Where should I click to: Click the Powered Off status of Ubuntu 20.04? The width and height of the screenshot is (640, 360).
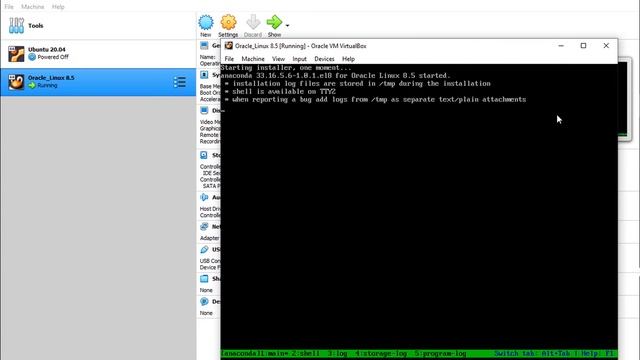(x=53, y=57)
